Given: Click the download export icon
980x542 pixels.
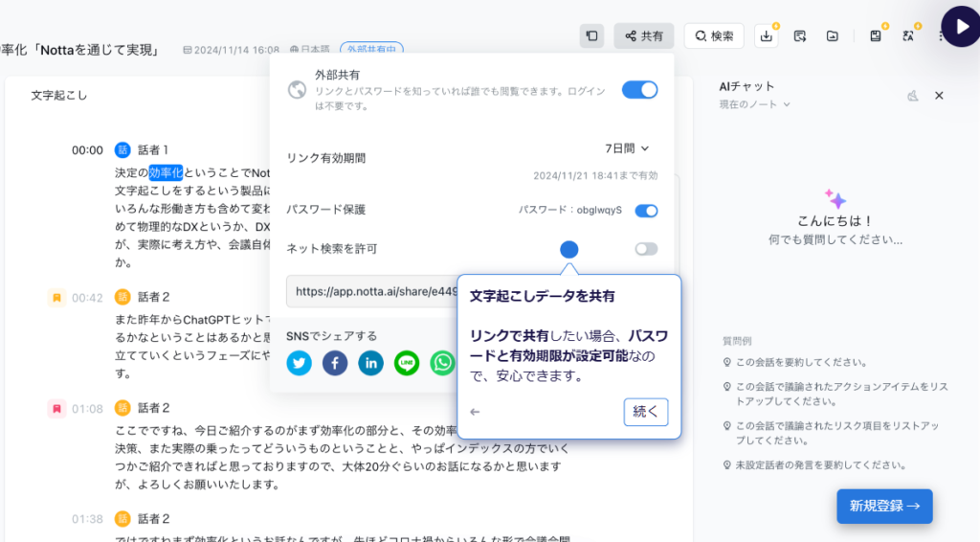Looking at the screenshot, I should (x=767, y=35).
